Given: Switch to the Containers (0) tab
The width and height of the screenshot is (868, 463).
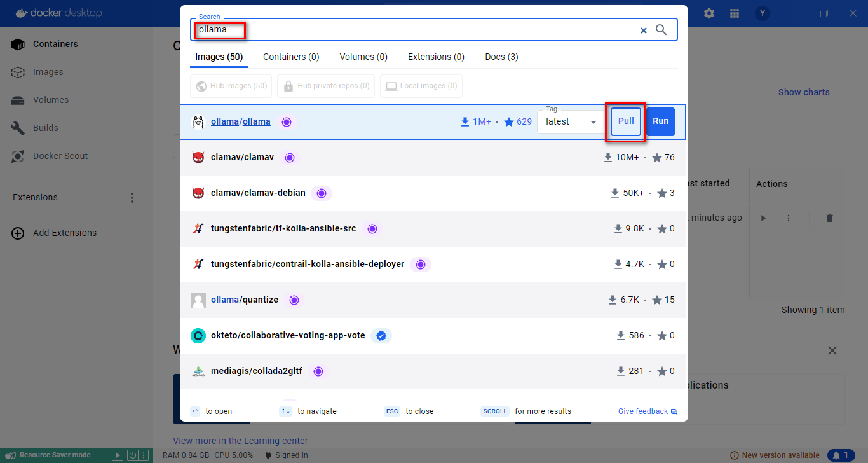Looking at the screenshot, I should [x=291, y=57].
